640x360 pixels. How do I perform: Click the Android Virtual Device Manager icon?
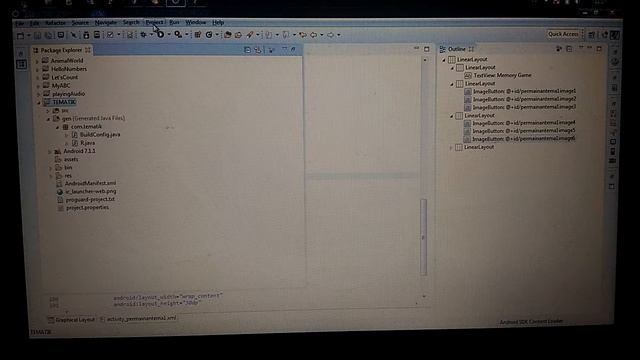[x=97, y=35]
